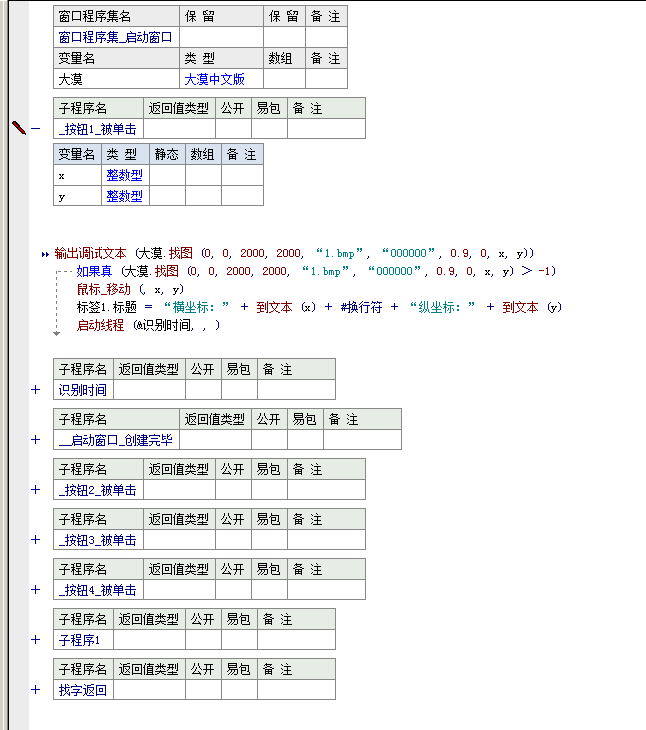
Task: Click the 大漠中文版 type cell
Action: [x=222, y=79]
